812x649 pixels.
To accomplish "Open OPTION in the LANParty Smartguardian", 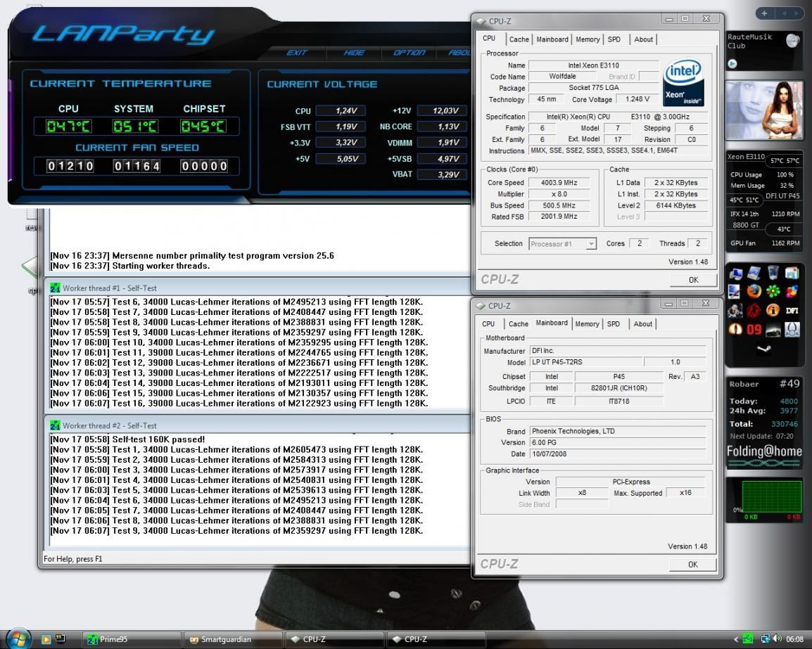I will coord(409,52).
